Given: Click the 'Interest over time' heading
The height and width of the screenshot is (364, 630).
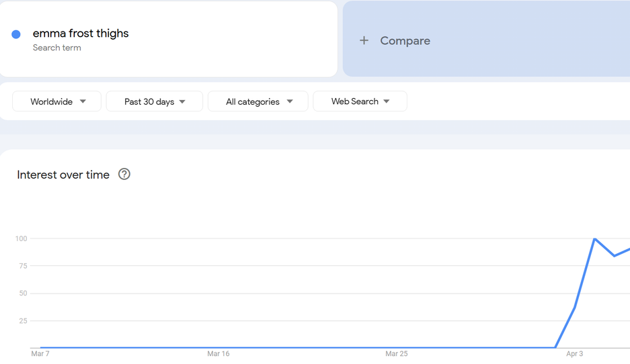Looking at the screenshot, I should coord(63,175).
